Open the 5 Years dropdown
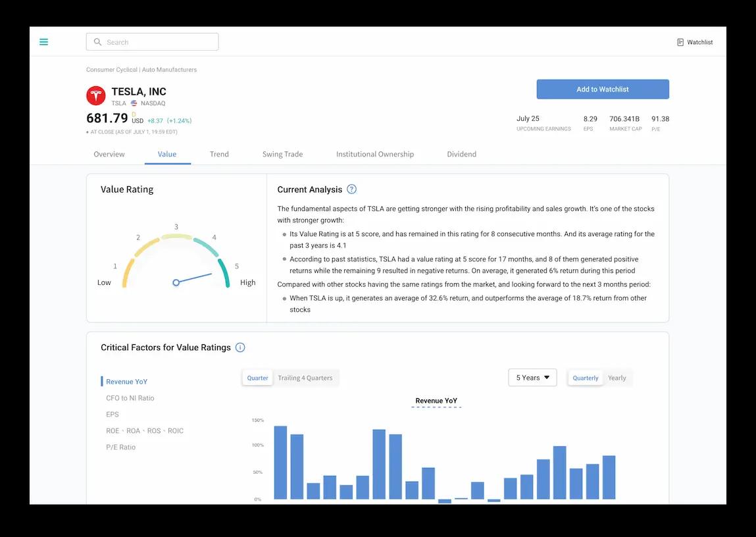 coord(532,378)
